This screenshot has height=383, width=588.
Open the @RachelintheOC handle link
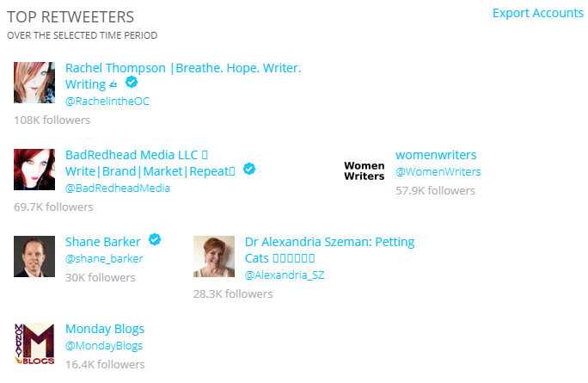pos(107,101)
